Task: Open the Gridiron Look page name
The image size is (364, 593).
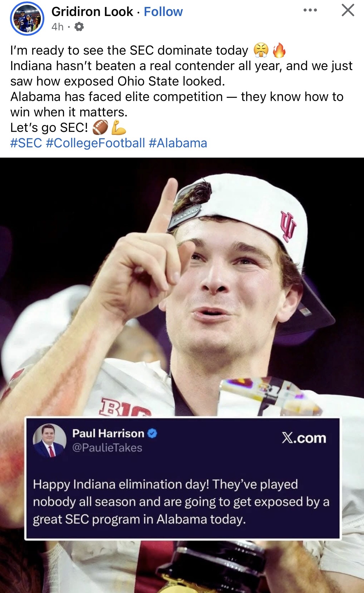Action: [x=92, y=12]
